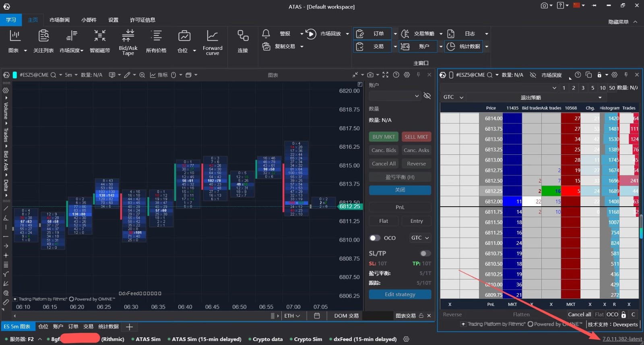Toggle the OCO switch
Screen dimensions: 644x345
pos(375,238)
